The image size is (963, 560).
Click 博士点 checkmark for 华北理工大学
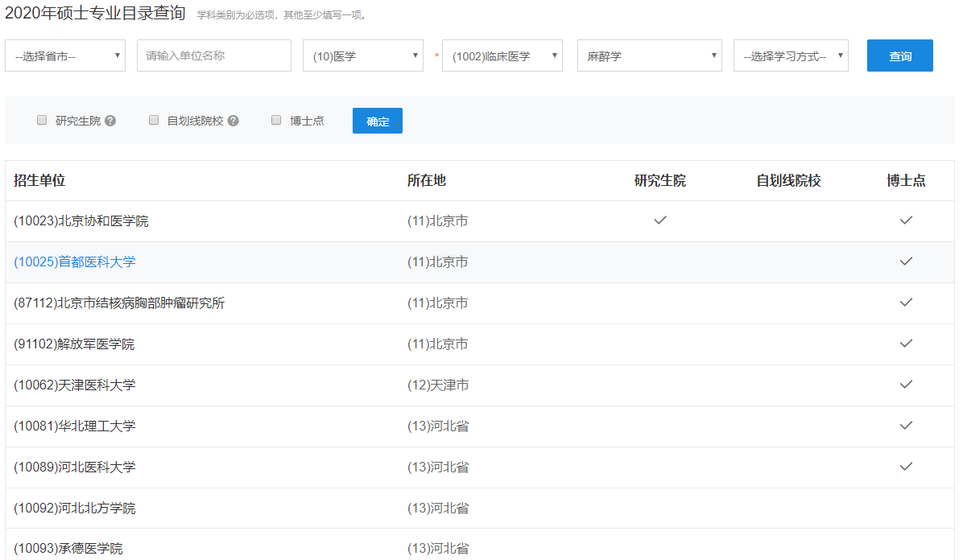(906, 426)
